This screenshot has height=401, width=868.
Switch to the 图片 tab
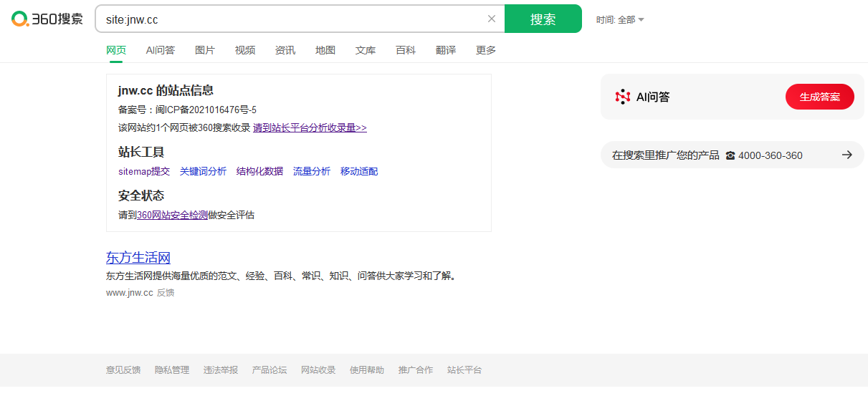pos(205,50)
